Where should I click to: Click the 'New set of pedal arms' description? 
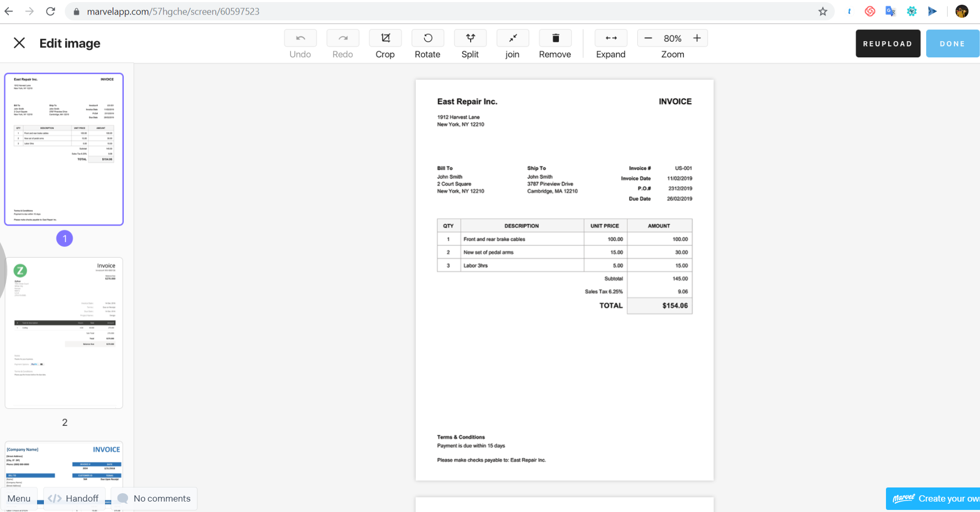point(488,252)
